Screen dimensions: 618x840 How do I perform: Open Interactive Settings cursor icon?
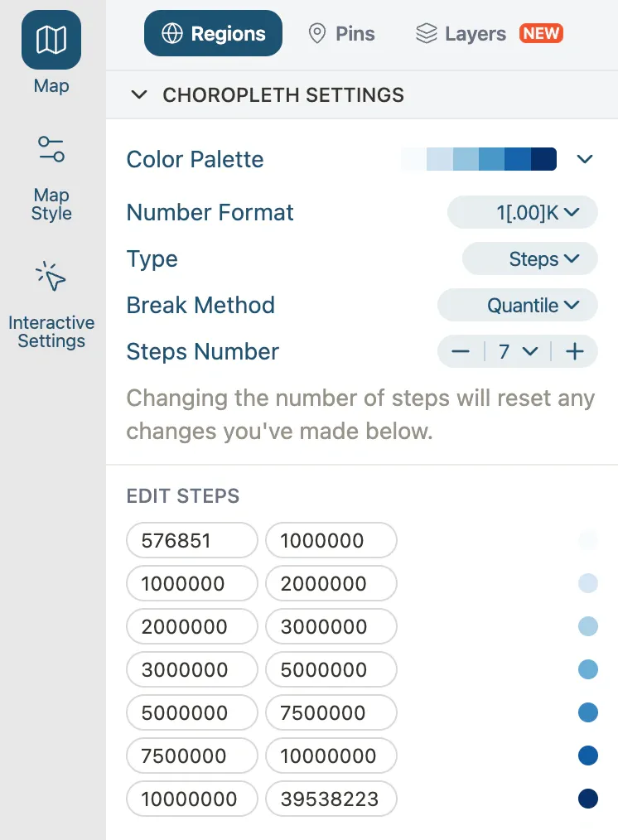click(x=51, y=278)
